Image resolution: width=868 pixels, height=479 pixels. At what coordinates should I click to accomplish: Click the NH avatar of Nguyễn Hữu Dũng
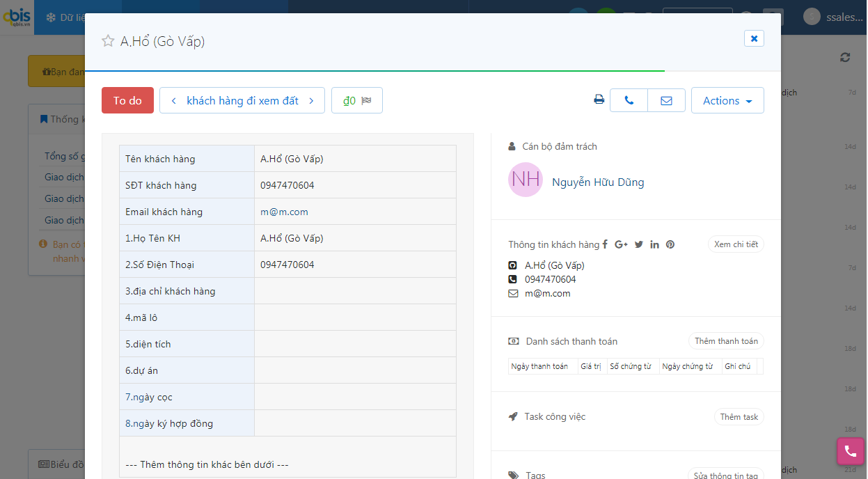point(526,180)
